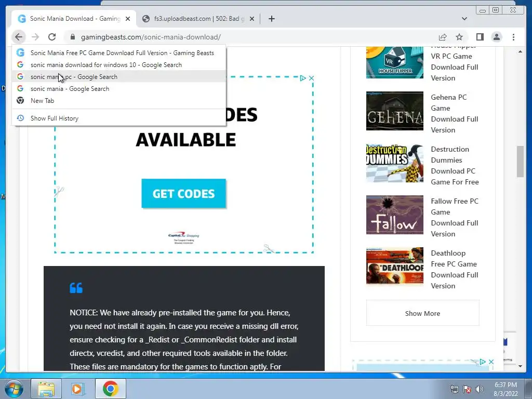Open Windows Explorer from taskbar
The height and width of the screenshot is (399, 532).
(46, 389)
